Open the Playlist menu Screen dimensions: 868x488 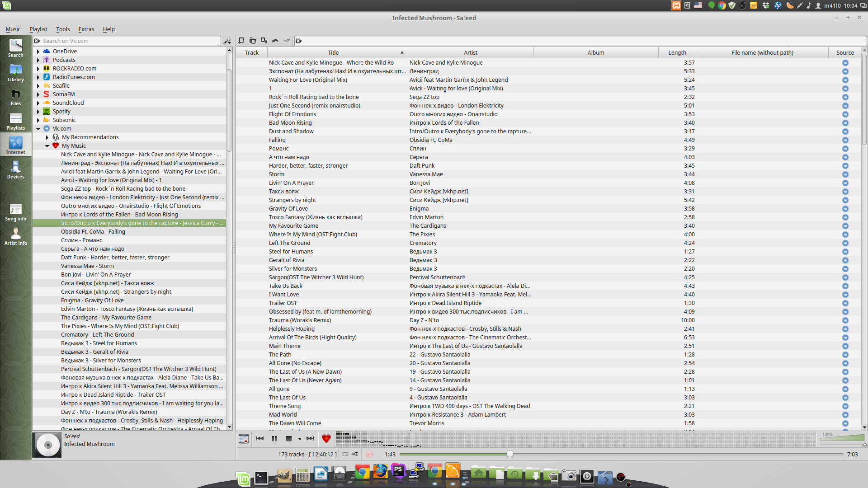coord(38,29)
